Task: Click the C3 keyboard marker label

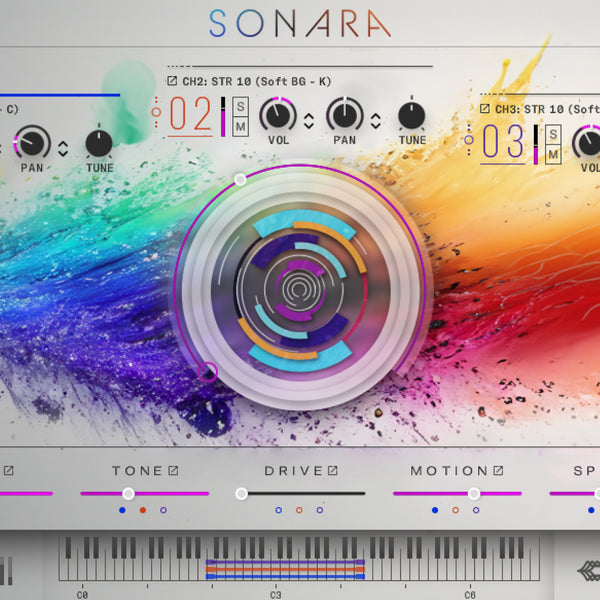Action: click(276, 595)
